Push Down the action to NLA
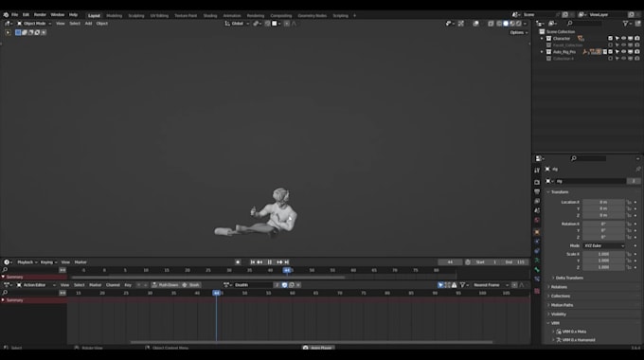Viewport: 644px width, 360px height. [x=165, y=285]
